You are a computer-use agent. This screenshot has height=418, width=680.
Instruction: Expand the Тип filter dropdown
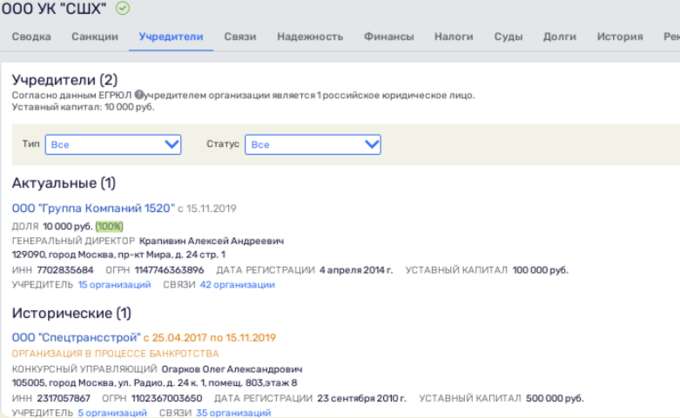[x=113, y=144]
